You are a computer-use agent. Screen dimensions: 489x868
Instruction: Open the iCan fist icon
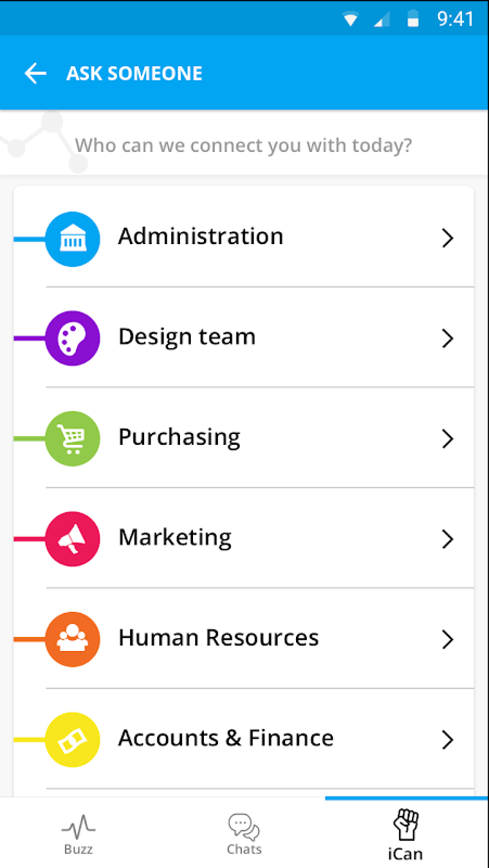pos(406,824)
